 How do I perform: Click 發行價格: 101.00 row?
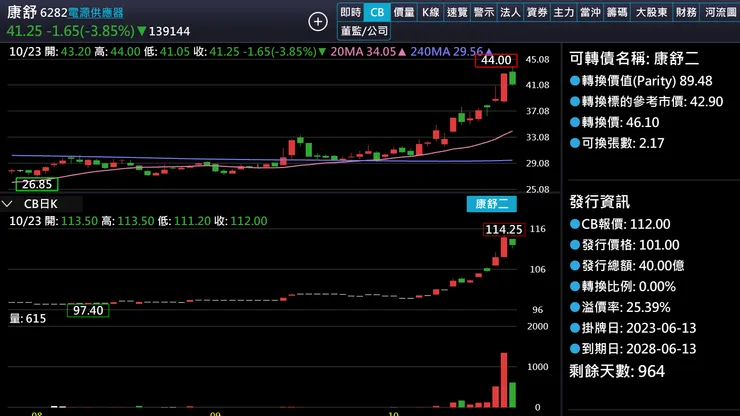(625, 245)
